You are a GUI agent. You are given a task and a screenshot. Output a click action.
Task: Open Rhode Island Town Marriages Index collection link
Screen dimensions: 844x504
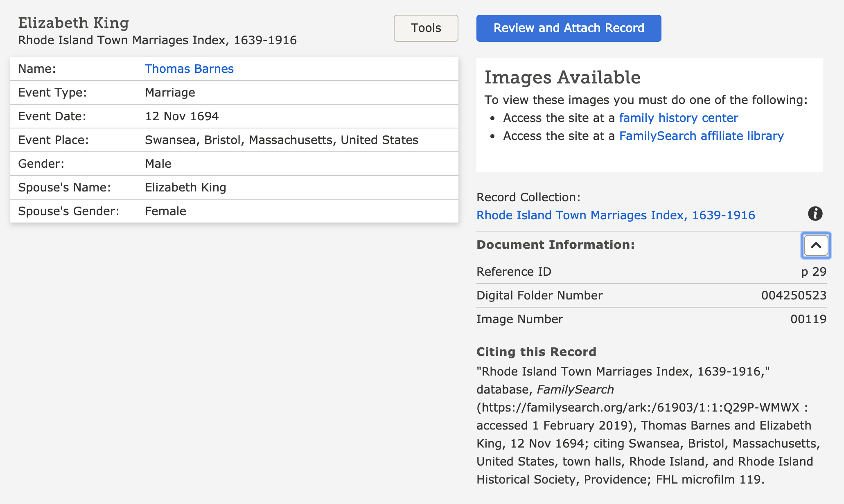tap(616, 215)
